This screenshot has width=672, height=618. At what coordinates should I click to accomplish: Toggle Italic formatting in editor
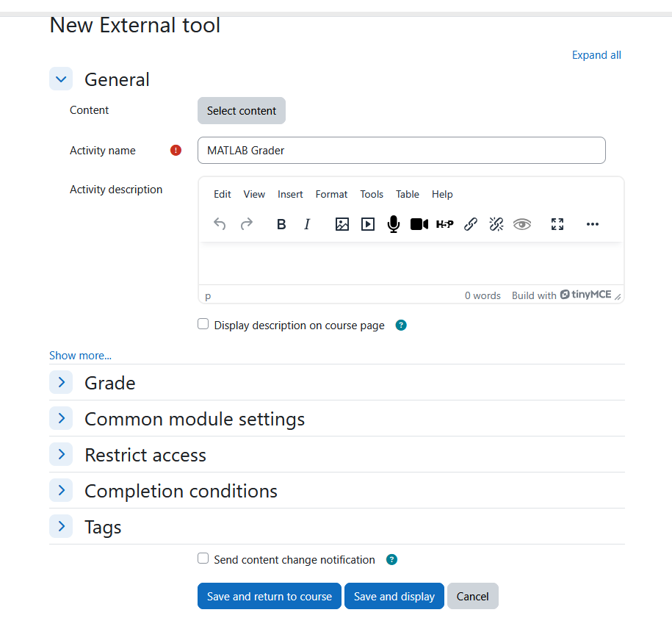[x=307, y=224]
